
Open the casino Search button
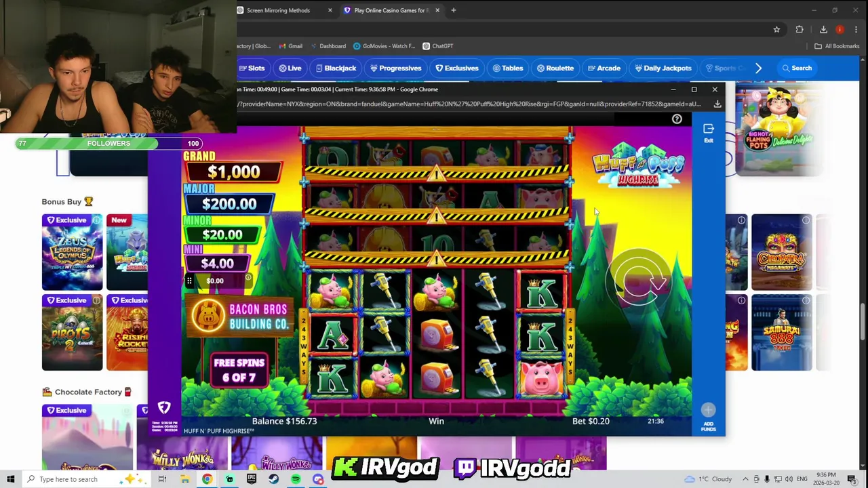click(x=797, y=68)
